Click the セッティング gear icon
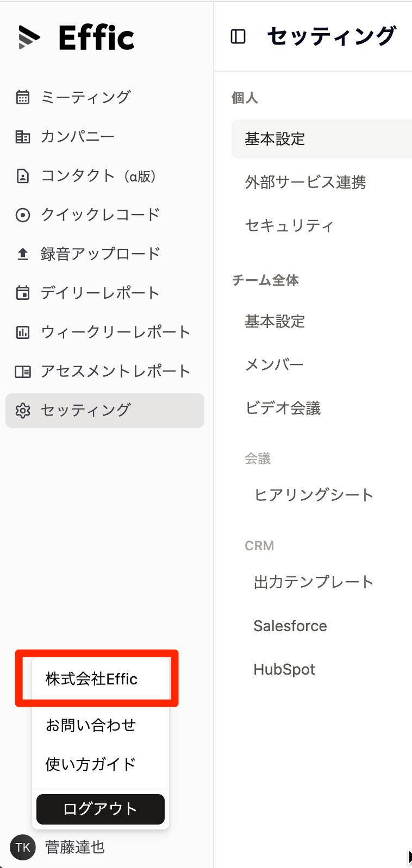The height and width of the screenshot is (868, 412). point(23,411)
